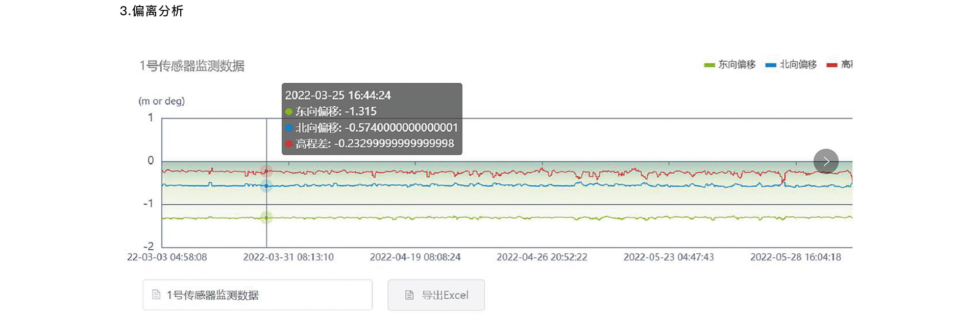Click the highlighted green point on 东向偏移 line
980x333 pixels.
coord(266,218)
